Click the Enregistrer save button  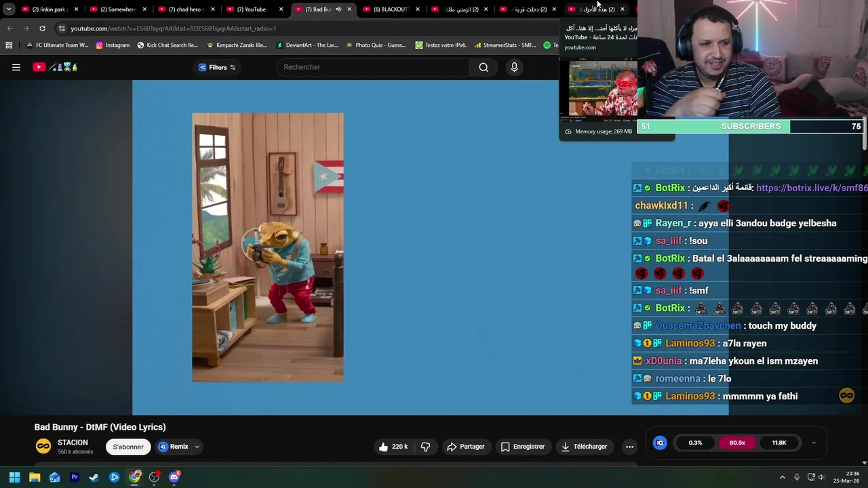(x=523, y=447)
